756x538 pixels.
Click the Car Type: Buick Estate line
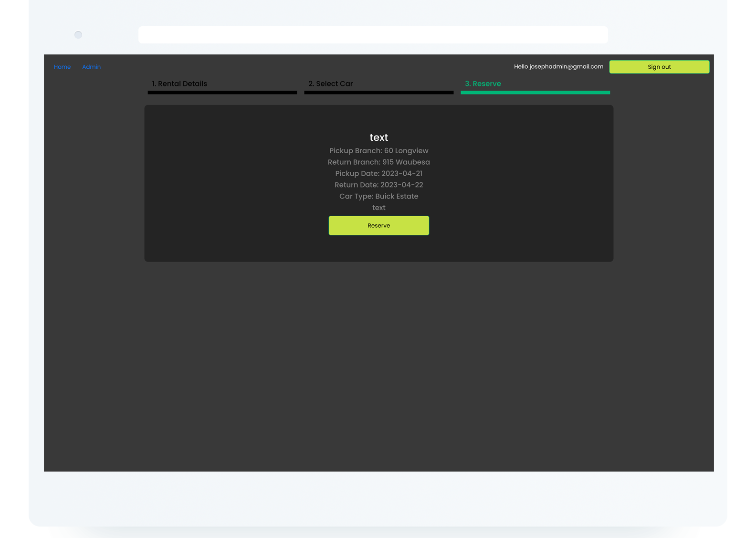378,196
